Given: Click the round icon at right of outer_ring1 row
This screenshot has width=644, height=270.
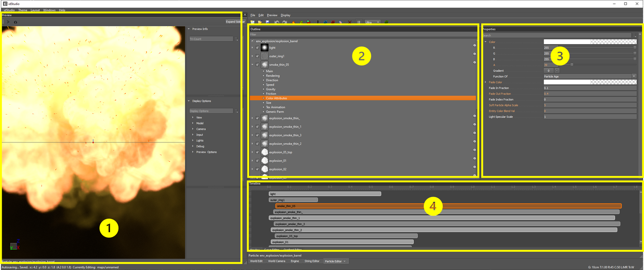Looking at the screenshot, I should [x=474, y=54].
